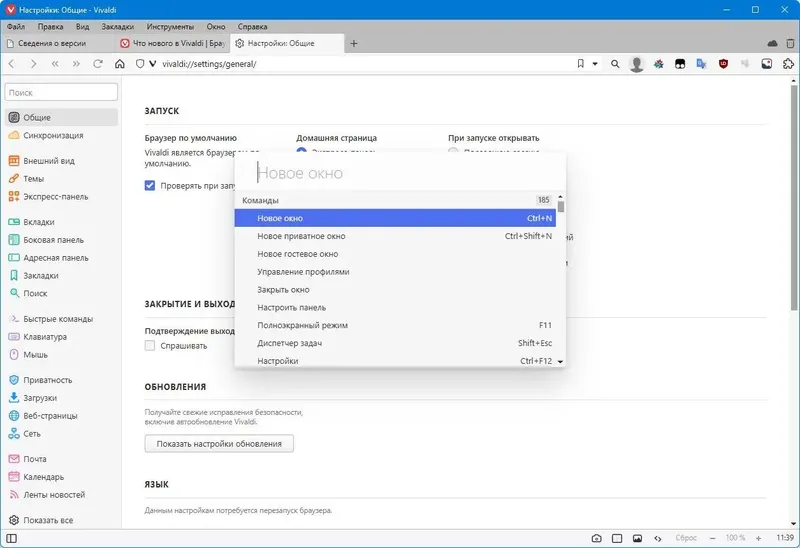Open the home page icon
This screenshot has height=548, width=800.
(119, 64)
